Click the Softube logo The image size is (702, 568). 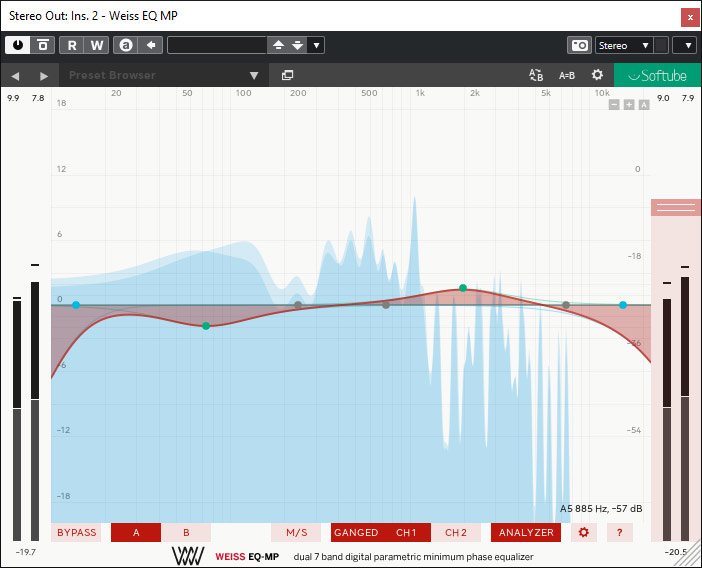[x=657, y=75]
